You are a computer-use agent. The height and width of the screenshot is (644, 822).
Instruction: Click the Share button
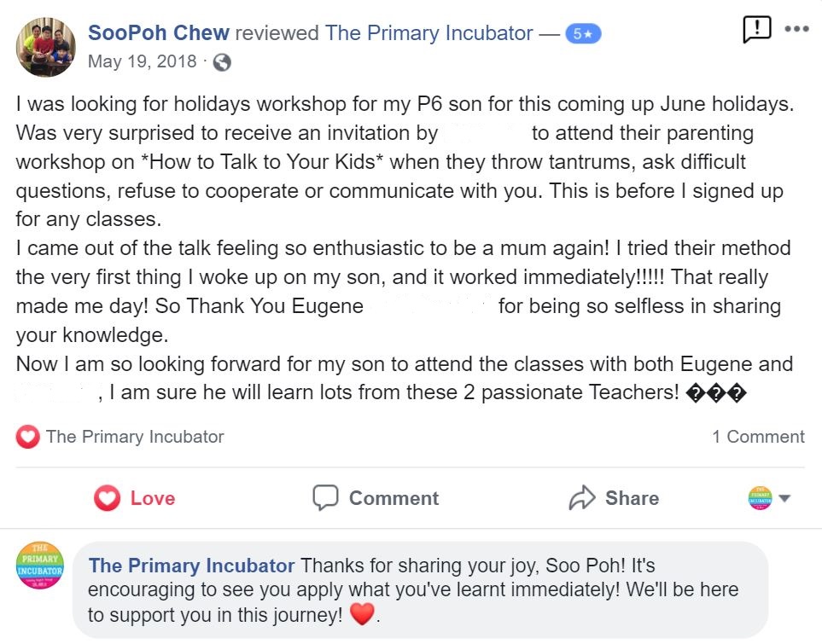point(614,498)
